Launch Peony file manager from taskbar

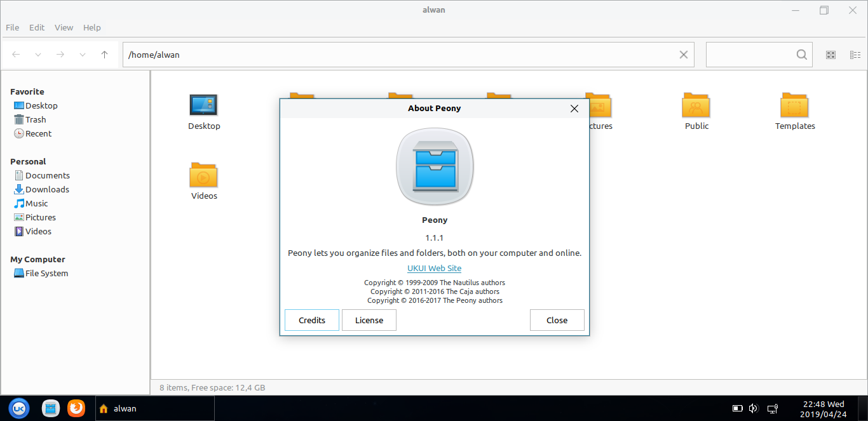click(x=51, y=408)
